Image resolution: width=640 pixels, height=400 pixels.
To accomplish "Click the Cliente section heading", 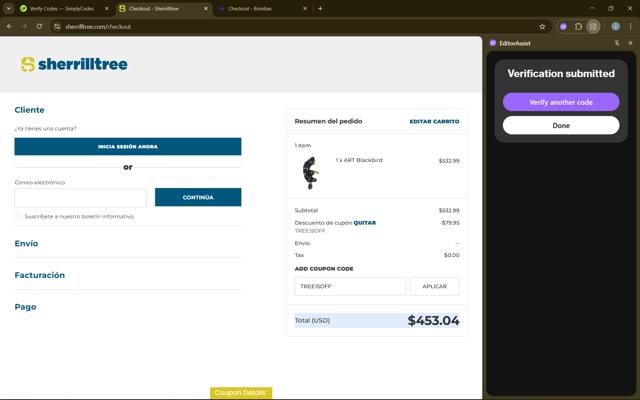I will tap(29, 110).
